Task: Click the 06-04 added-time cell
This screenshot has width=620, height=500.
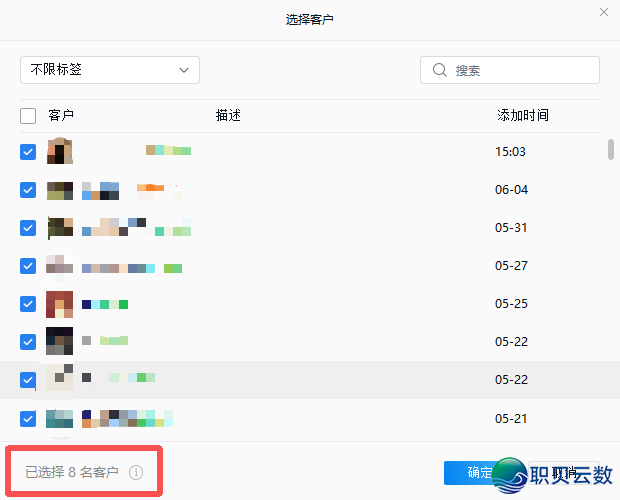Action: pyautogui.click(x=511, y=190)
